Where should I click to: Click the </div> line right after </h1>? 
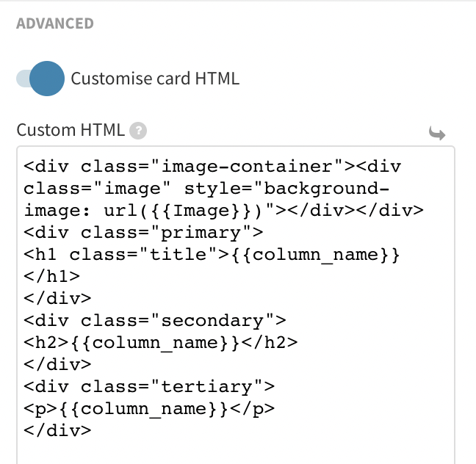point(57,299)
